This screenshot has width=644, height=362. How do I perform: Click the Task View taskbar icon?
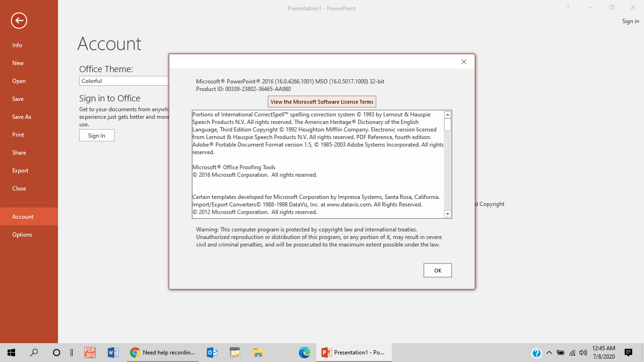[72, 353]
